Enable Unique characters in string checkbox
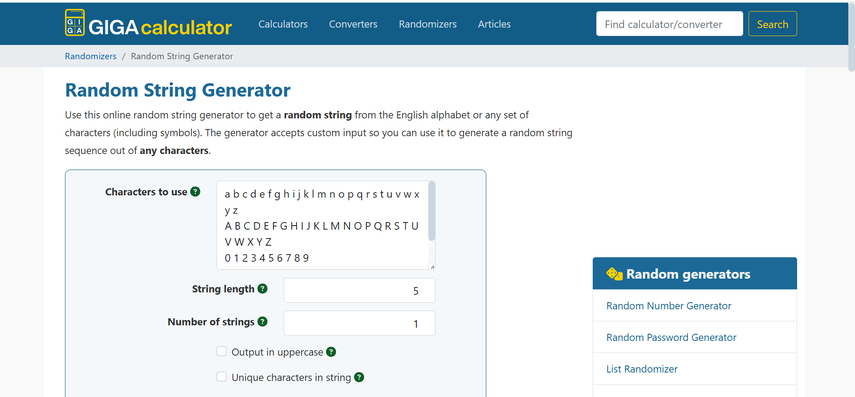The height and width of the screenshot is (397, 855). tap(221, 376)
